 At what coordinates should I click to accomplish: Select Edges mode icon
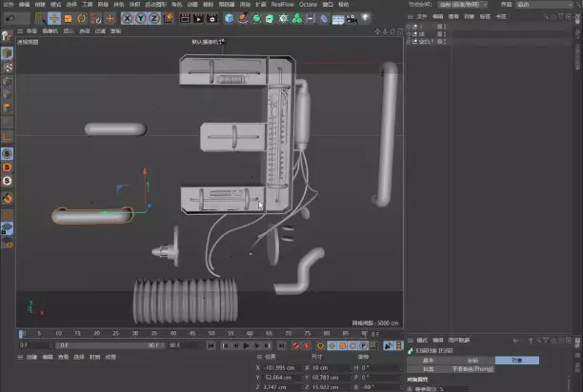click(x=7, y=94)
